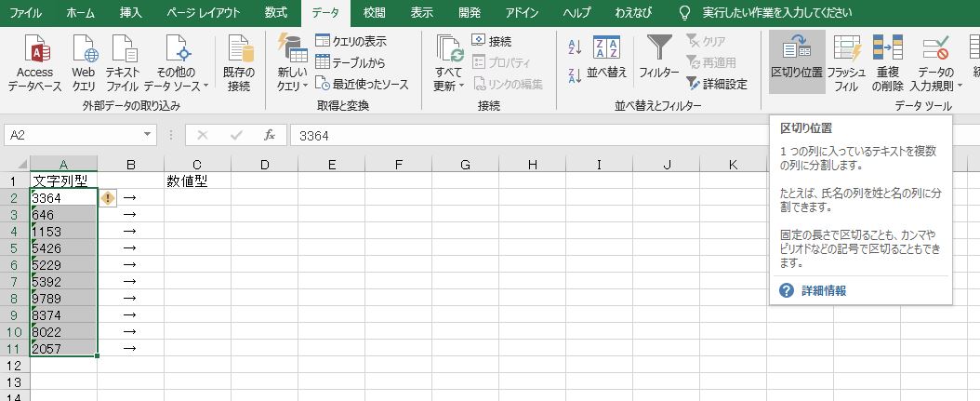
Task: Switch to View (表示) tab
Action: 422,12
